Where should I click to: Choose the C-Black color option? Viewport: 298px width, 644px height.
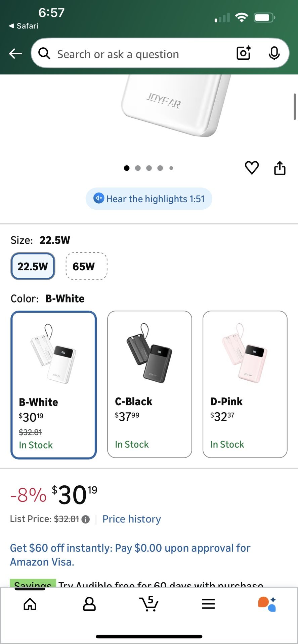(150, 384)
